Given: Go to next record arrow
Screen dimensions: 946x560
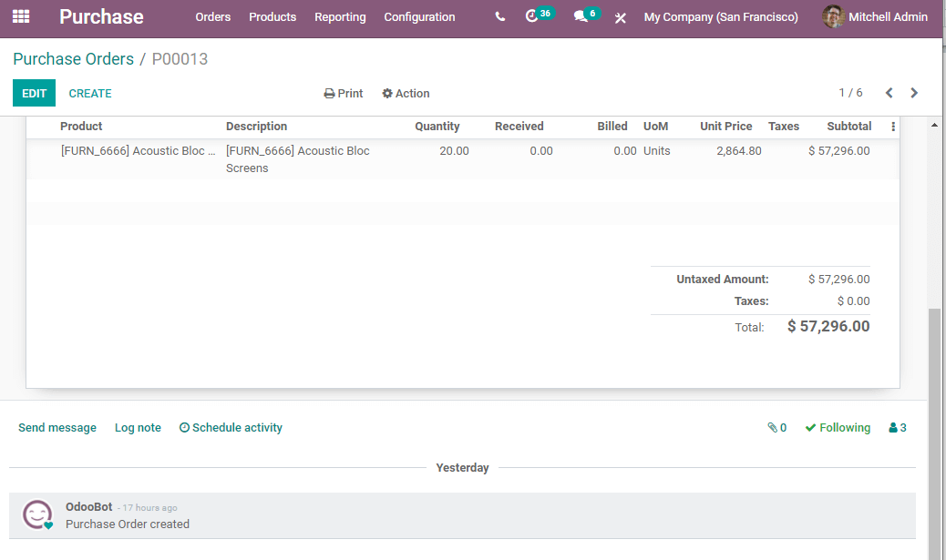Looking at the screenshot, I should 914,93.
